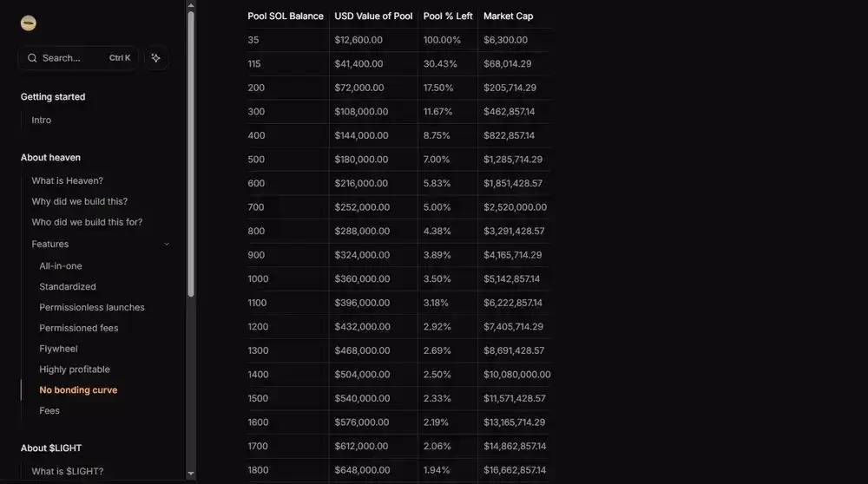Open Permissionless launches page
Image resolution: width=868 pixels, height=484 pixels.
[x=92, y=308]
